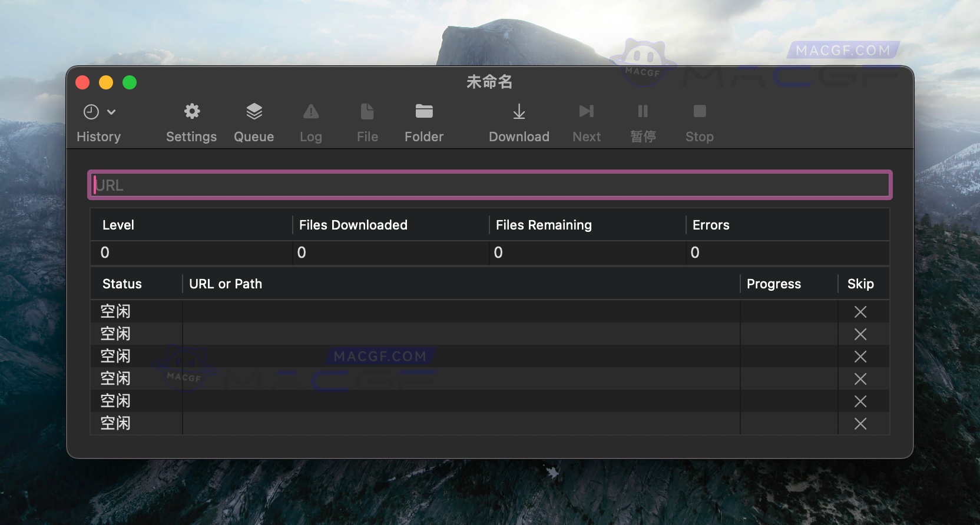
Task: Click Skip X in second 空闲 row
Action: coord(860,334)
